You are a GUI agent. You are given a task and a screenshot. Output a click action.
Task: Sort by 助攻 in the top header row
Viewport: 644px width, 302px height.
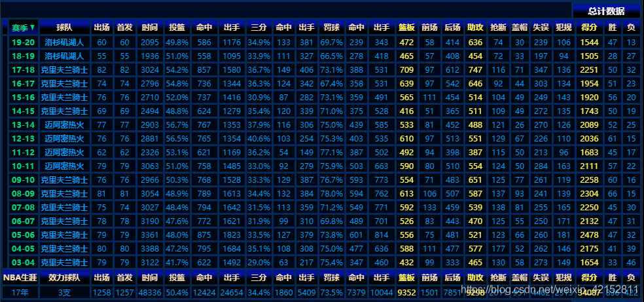click(x=475, y=28)
